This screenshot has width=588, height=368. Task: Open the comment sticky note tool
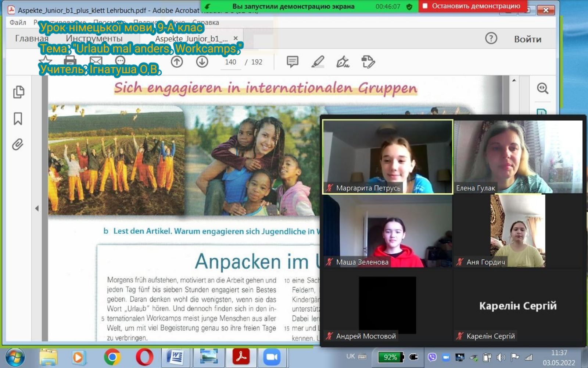292,62
